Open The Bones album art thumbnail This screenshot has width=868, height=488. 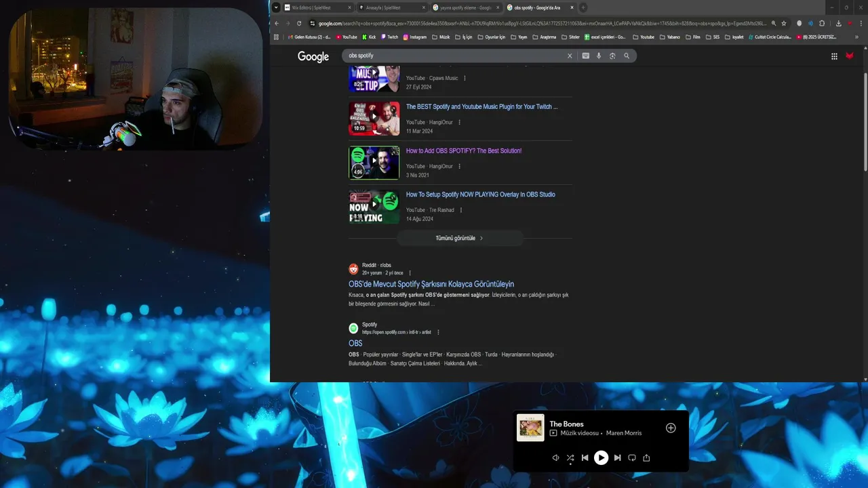[x=530, y=428]
